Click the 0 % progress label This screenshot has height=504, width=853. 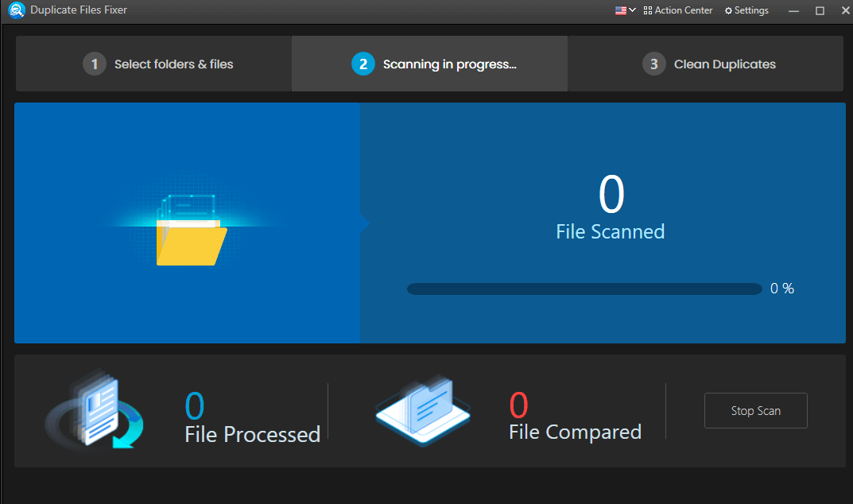(781, 288)
